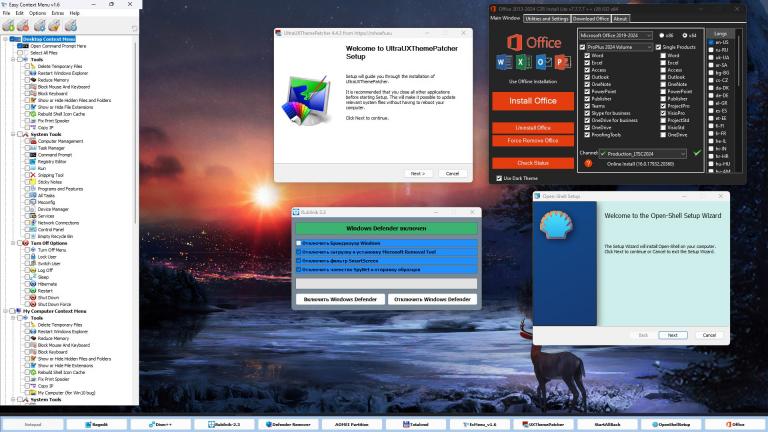This screenshot has width=768, height=432.
Task: Click Cancel in Open-Shell Setup wizard
Action: coord(709,335)
